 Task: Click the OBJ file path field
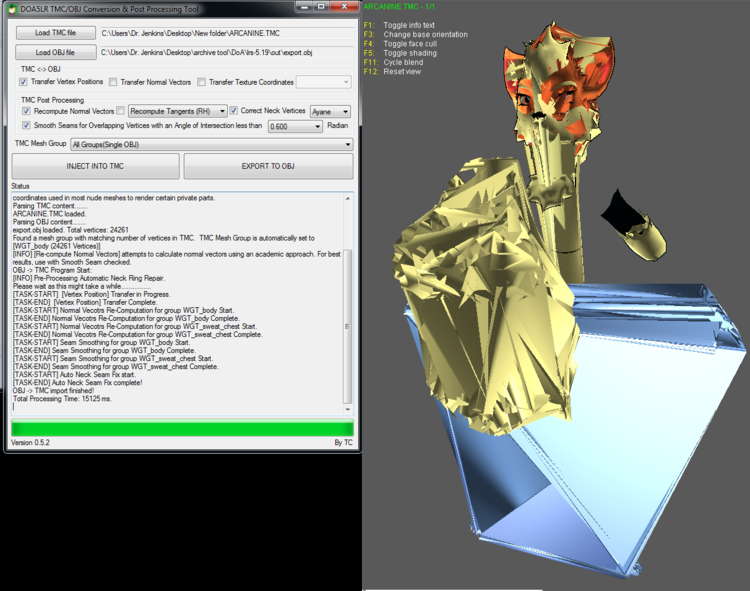[x=226, y=53]
